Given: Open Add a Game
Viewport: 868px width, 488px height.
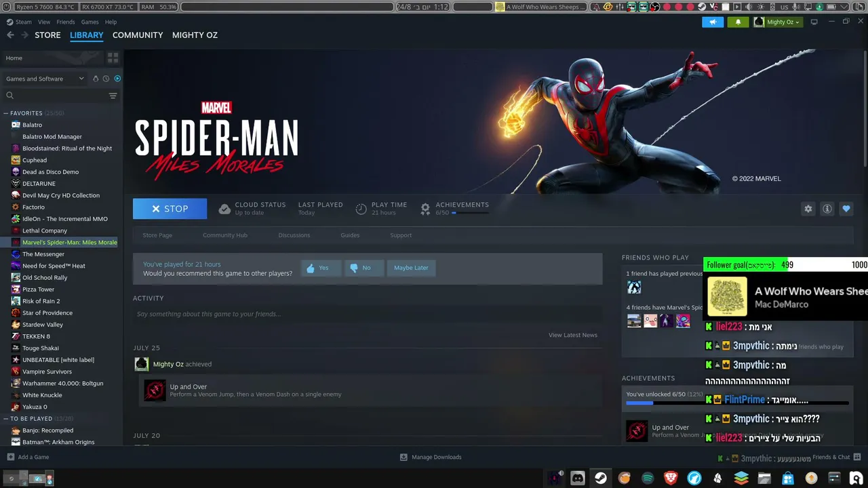Looking at the screenshot, I should click(x=28, y=457).
